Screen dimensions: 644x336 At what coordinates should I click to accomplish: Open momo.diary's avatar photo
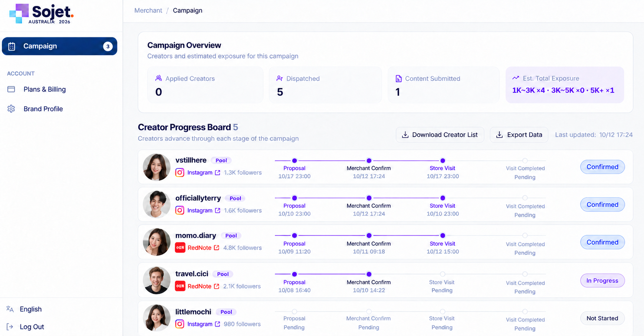tap(157, 242)
